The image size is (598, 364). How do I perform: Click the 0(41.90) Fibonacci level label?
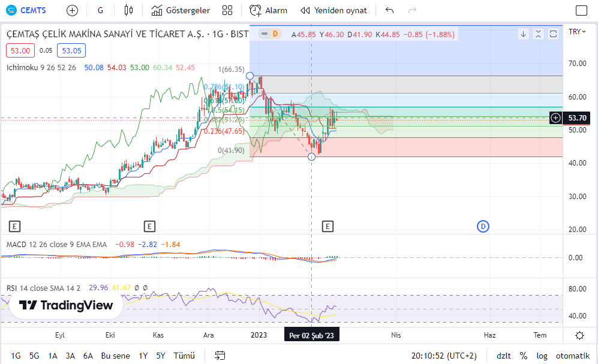tap(231, 151)
